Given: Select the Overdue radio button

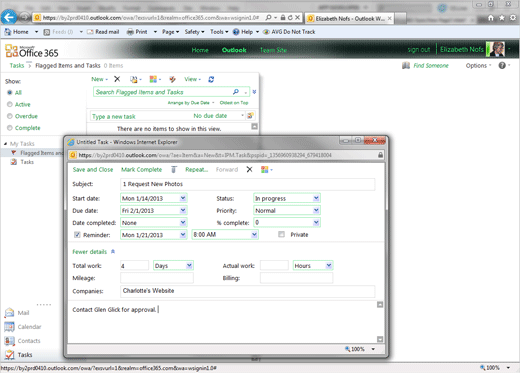Looking at the screenshot, I should click(10, 116).
